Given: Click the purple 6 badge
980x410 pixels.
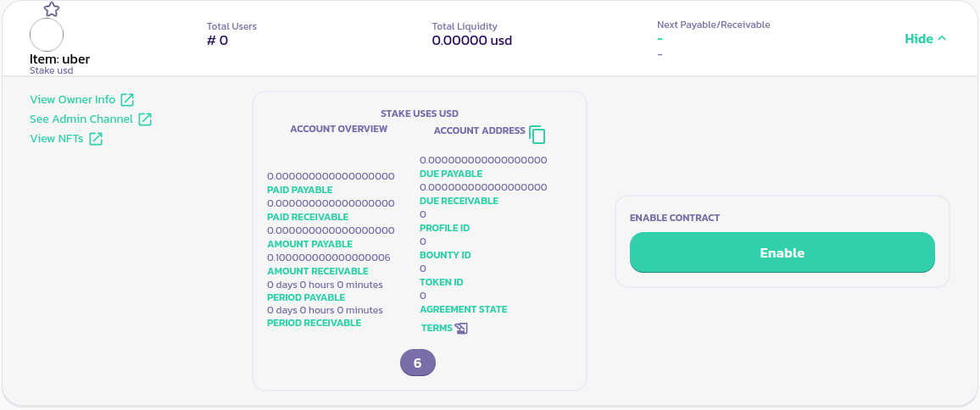Looking at the screenshot, I should [x=418, y=363].
